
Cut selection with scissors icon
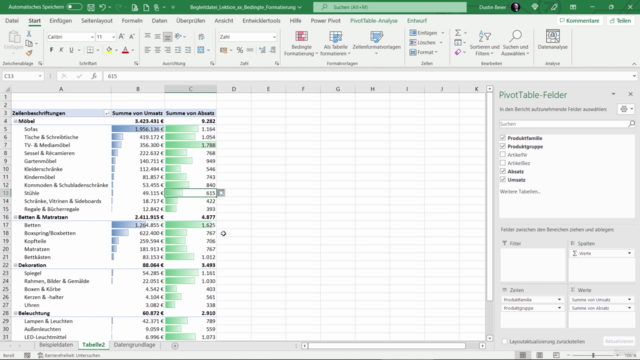click(29, 34)
